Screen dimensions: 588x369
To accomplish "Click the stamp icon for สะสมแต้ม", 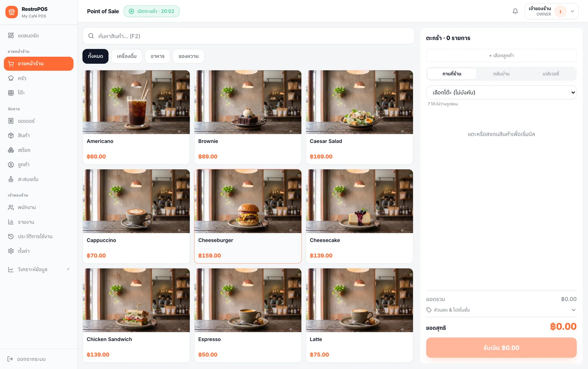I will [x=11, y=179].
